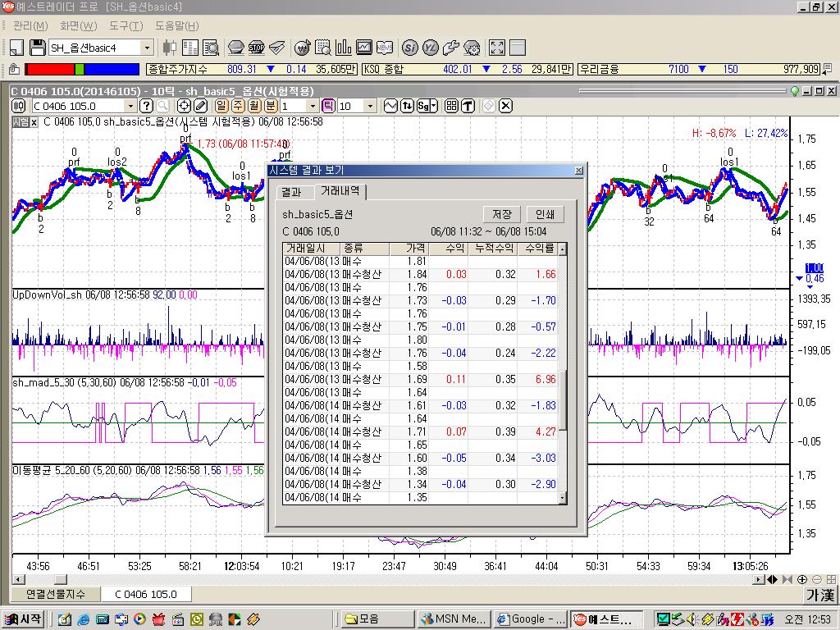Viewport: 840px width, 630px height.
Task: Toggle the 틱 tick period button
Action: pos(328,106)
